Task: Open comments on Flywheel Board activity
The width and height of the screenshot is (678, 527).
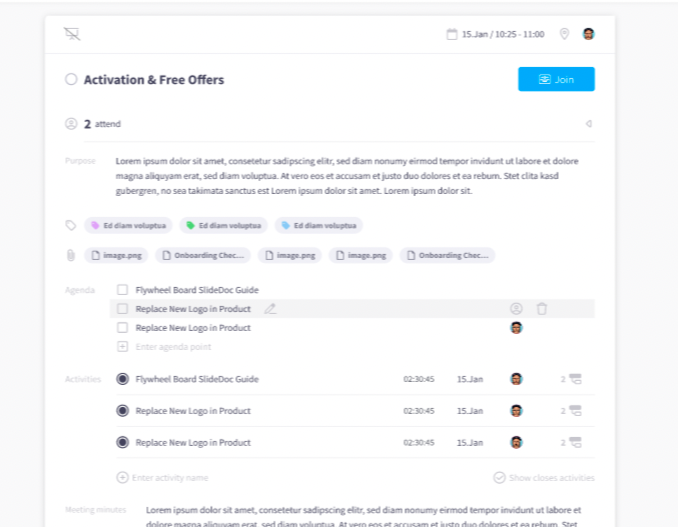Action: coord(574,380)
